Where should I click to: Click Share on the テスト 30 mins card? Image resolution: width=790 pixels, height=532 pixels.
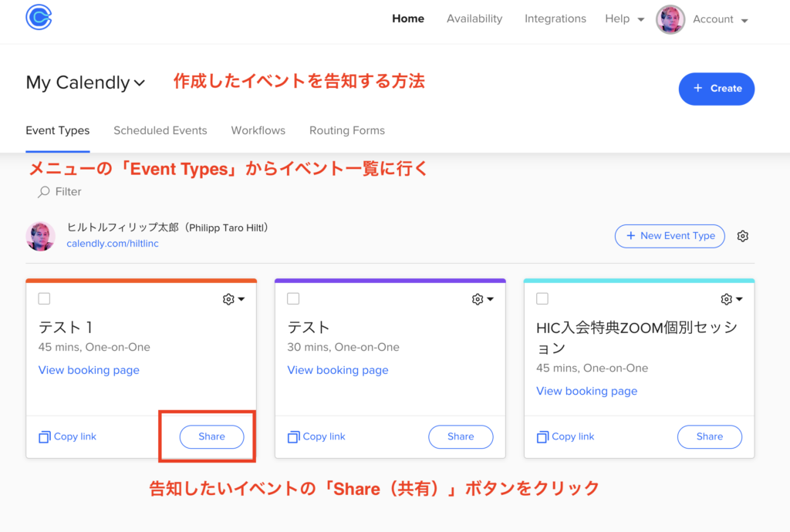(461, 436)
